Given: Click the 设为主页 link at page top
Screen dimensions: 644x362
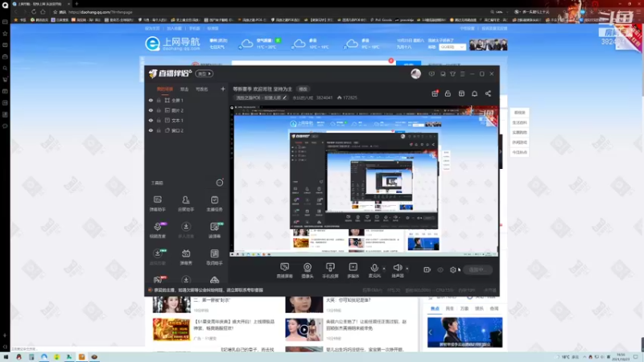Looking at the screenshot, I should (152, 28).
